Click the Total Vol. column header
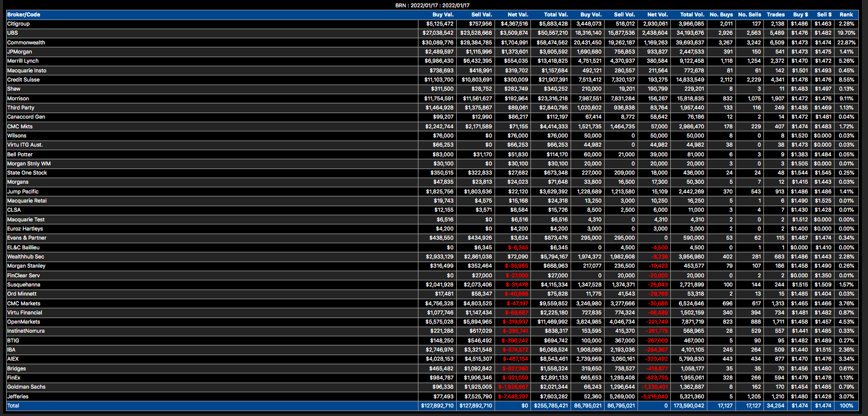The width and height of the screenshot is (868, 416). click(x=692, y=14)
